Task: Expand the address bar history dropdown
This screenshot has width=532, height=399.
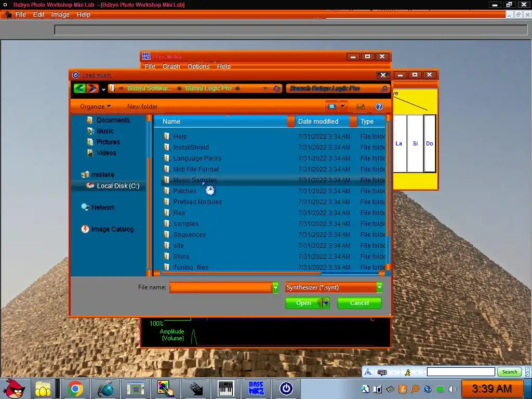Action: pyautogui.click(x=265, y=88)
